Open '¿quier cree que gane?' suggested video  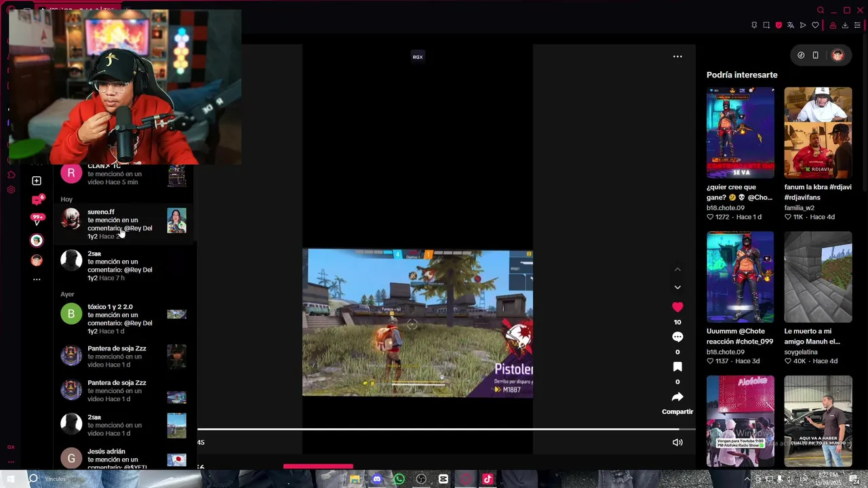coord(741,133)
